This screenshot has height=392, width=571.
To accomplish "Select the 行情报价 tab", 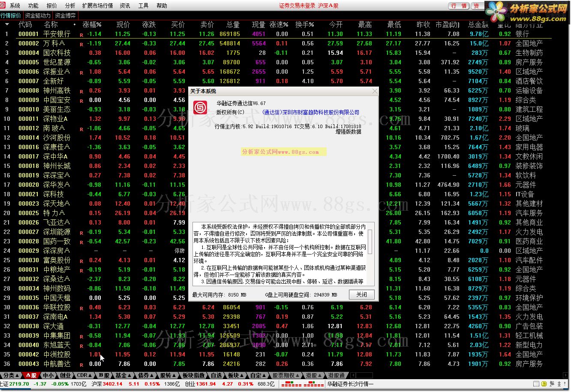I will 11,15.
